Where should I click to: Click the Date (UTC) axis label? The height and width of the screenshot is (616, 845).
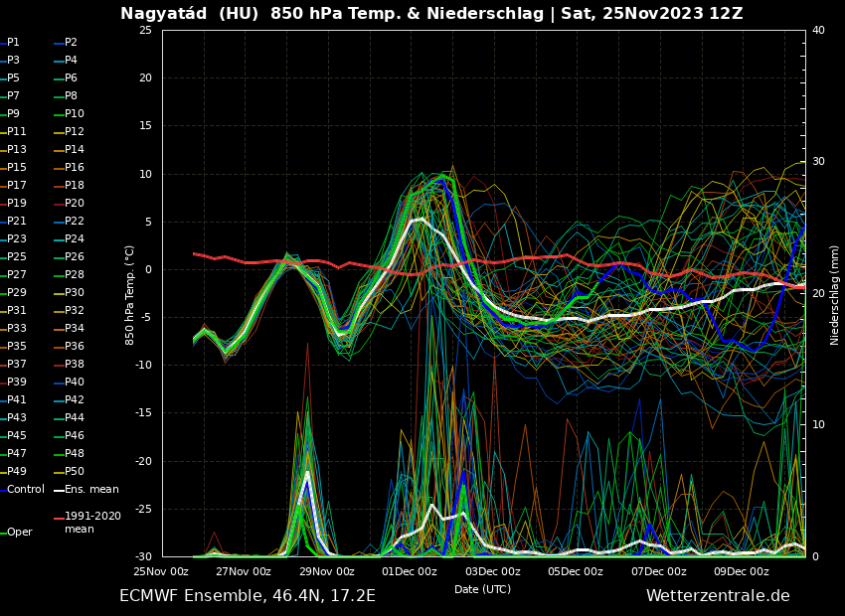tap(483, 589)
